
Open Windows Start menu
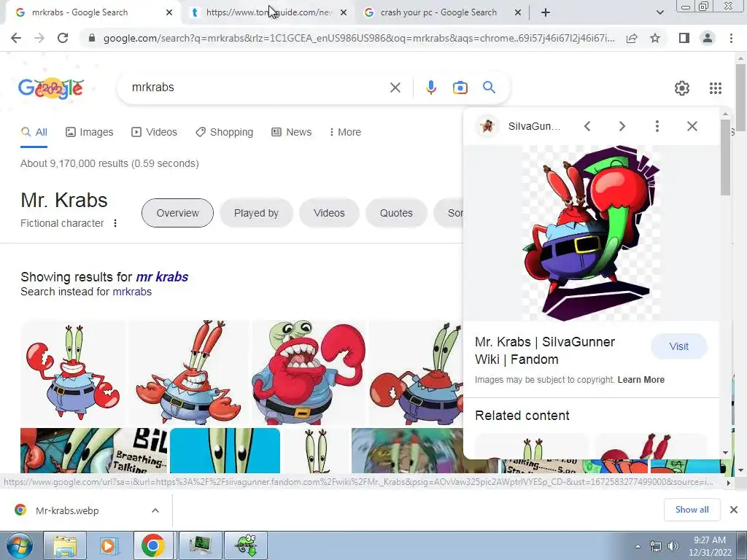pyautogui.click(x=19, y=545)
